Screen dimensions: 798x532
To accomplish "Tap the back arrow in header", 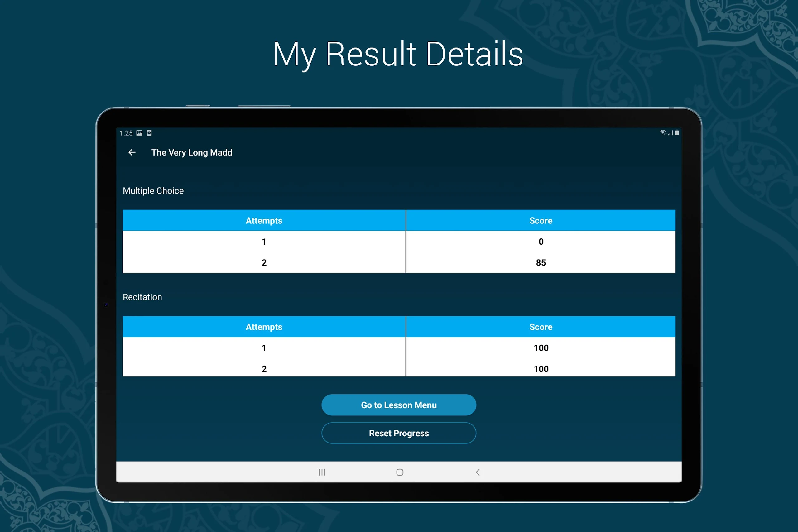I will pos(132,153).
